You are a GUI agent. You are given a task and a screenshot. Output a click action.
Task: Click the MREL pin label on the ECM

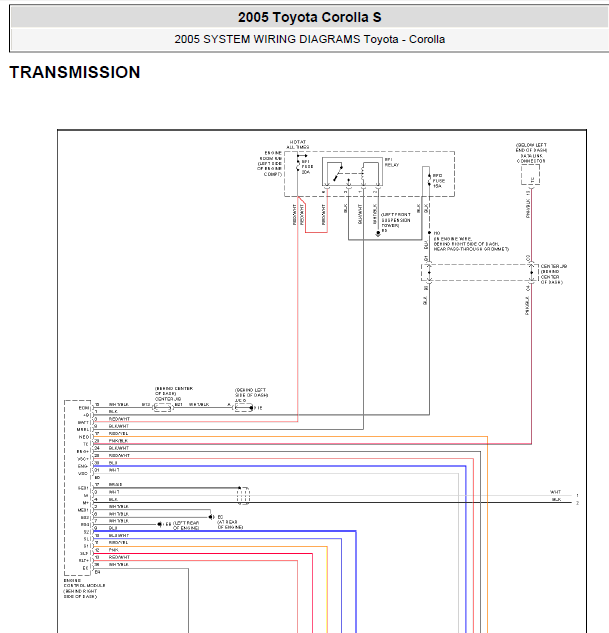(83, 430)
